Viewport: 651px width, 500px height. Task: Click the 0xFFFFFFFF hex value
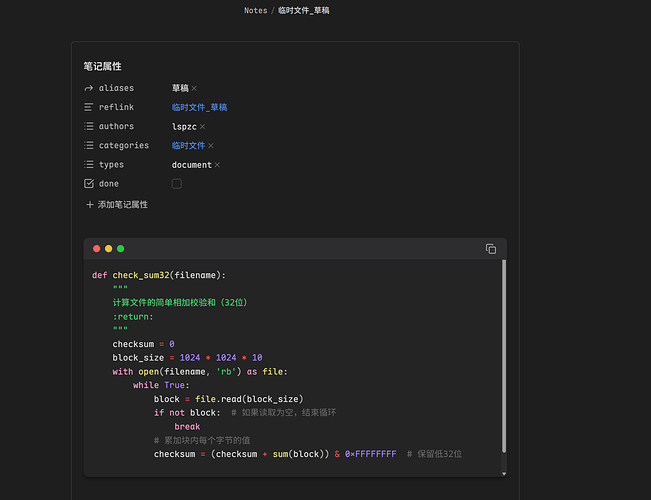(x=370, y=454)
